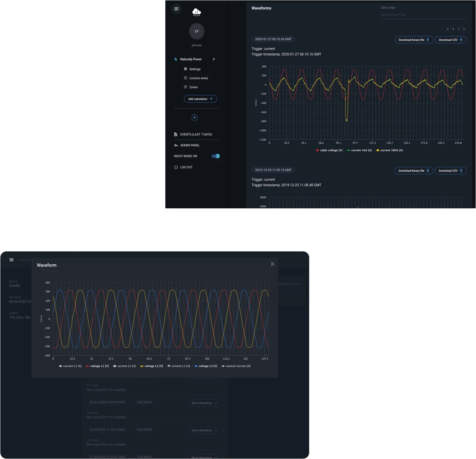Viewport: 476px width, 459px height.
Task: Toggle voltage L3 [V] legend entry
Action: tap(206, 366)
